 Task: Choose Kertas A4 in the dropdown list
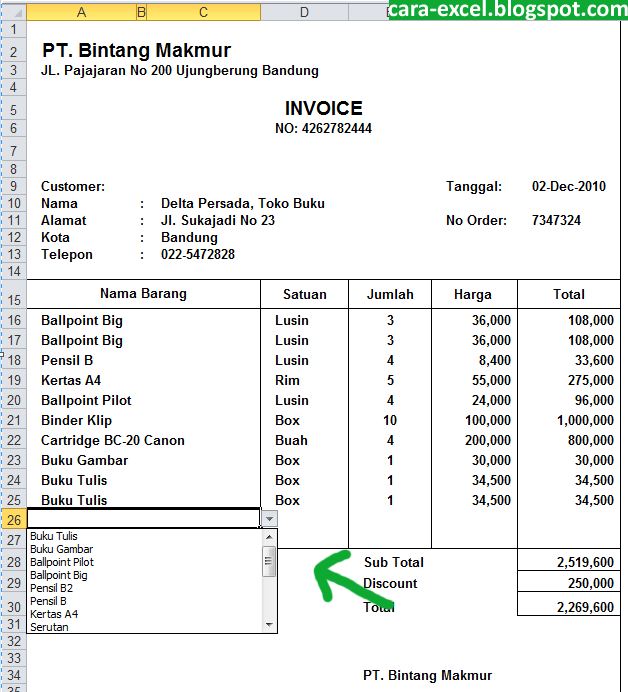pos(54,614)
